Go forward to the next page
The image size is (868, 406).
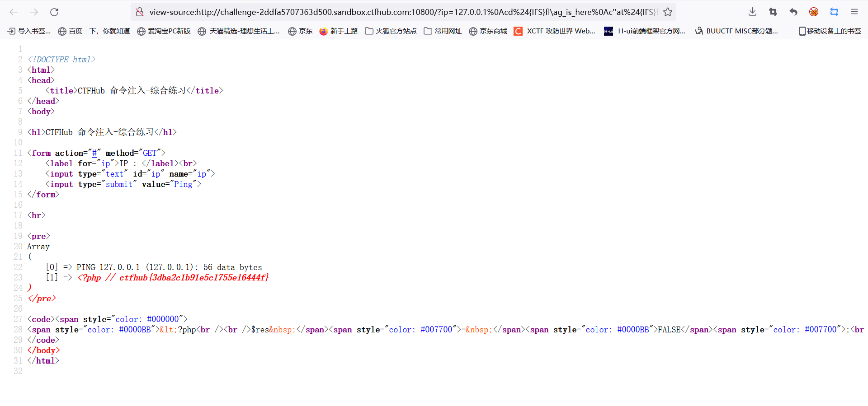click(x=34, y=12)
